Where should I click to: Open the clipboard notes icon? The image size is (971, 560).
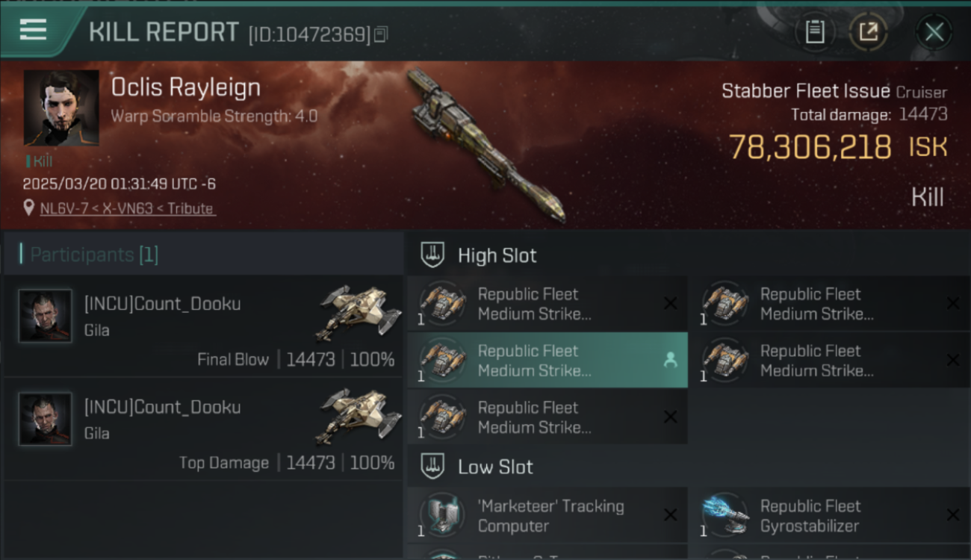pos(815,32)
